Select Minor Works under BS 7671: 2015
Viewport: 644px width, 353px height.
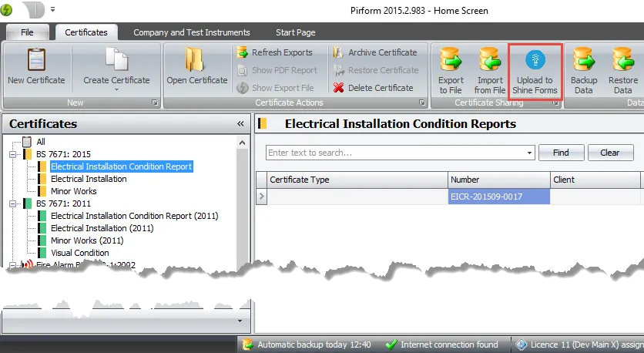click(x=73, y=191)
